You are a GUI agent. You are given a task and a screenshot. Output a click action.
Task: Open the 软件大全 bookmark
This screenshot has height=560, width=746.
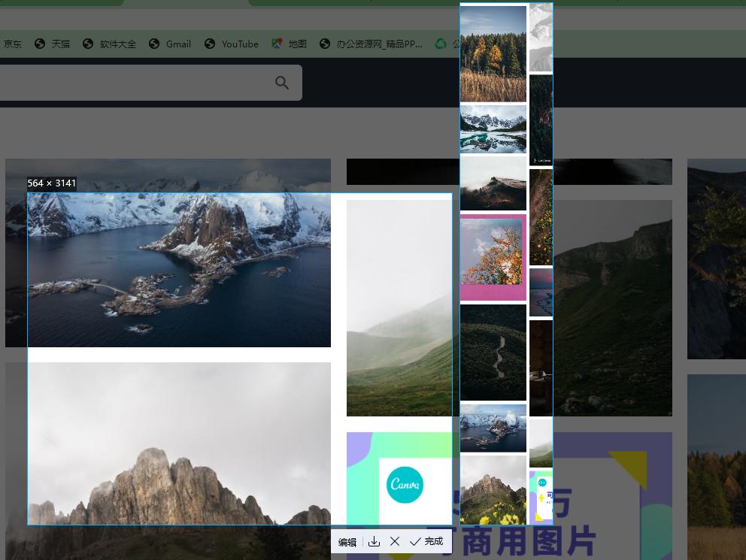pos(110,44)
